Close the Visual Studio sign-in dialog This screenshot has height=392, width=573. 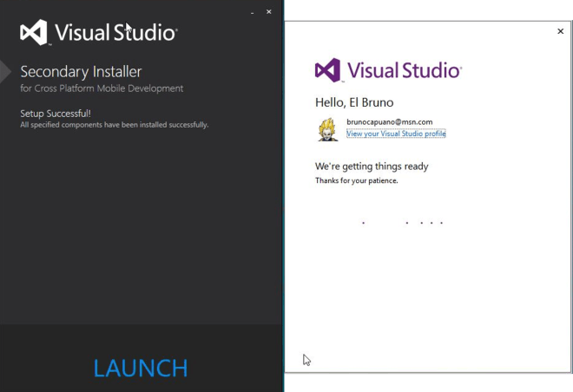click(x=560, y=31)
